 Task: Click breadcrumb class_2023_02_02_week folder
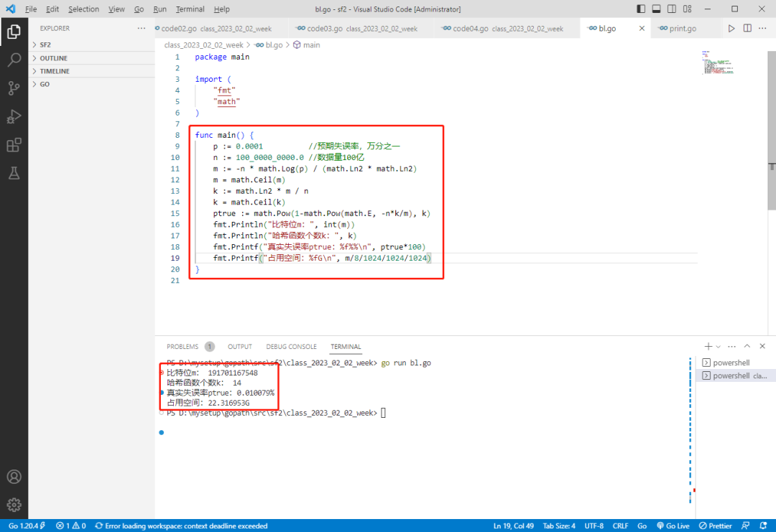click(203, 45)
